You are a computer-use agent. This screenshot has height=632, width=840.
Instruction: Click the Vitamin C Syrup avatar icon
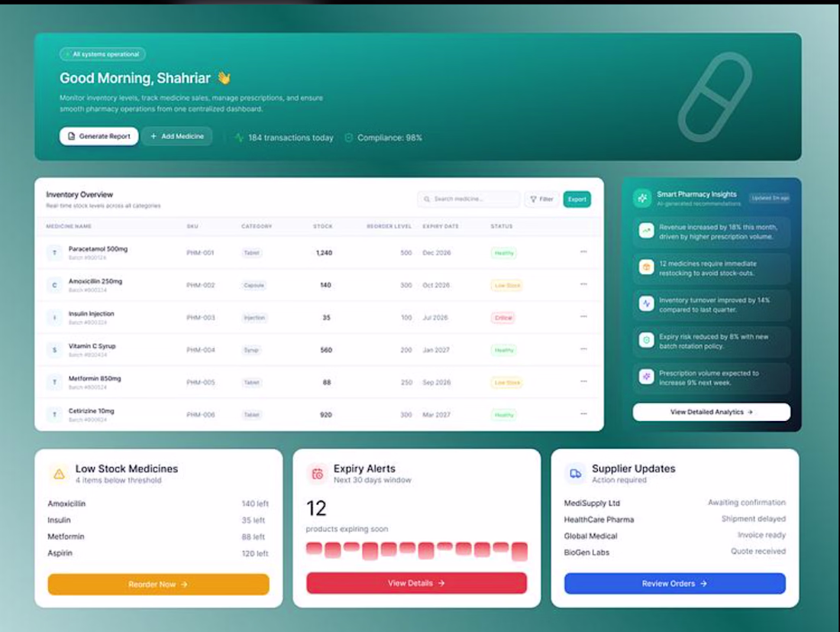[x=54, y=350]
